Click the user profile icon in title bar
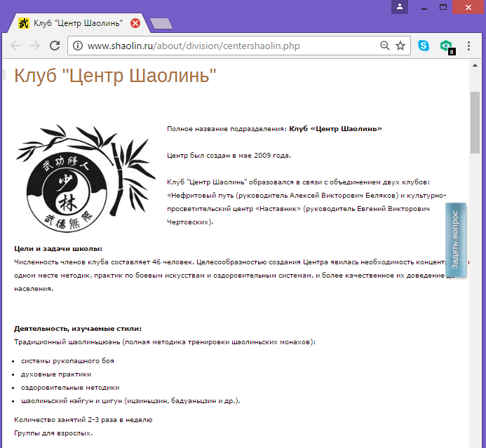The width and height of the screenshot is (486, 448). click(400, 7)
